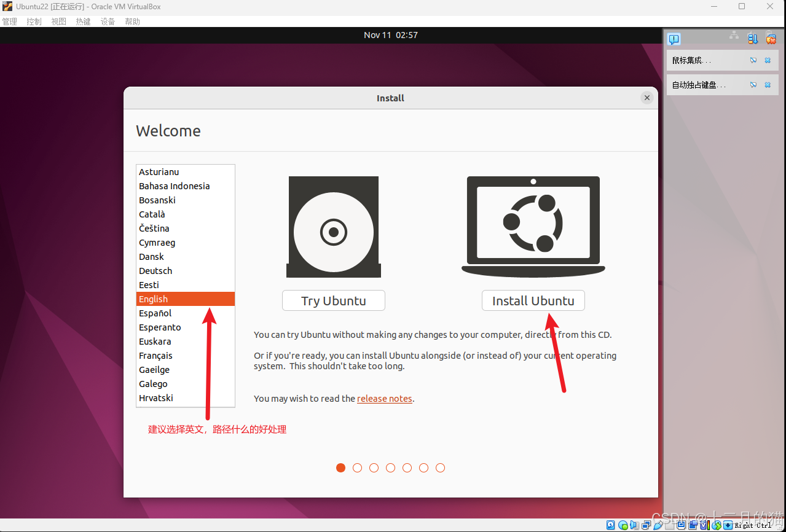Select Galego language
786x532 pixels.
coord(186,384)
